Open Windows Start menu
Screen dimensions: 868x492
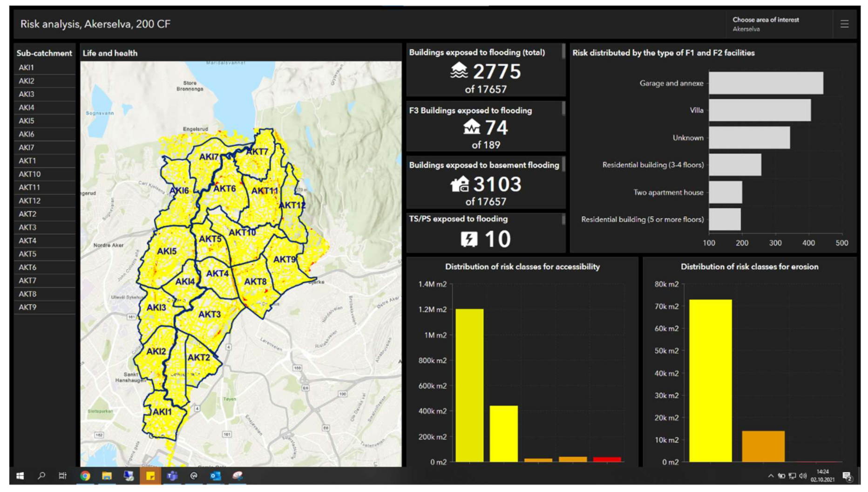[x=20, y=476]
